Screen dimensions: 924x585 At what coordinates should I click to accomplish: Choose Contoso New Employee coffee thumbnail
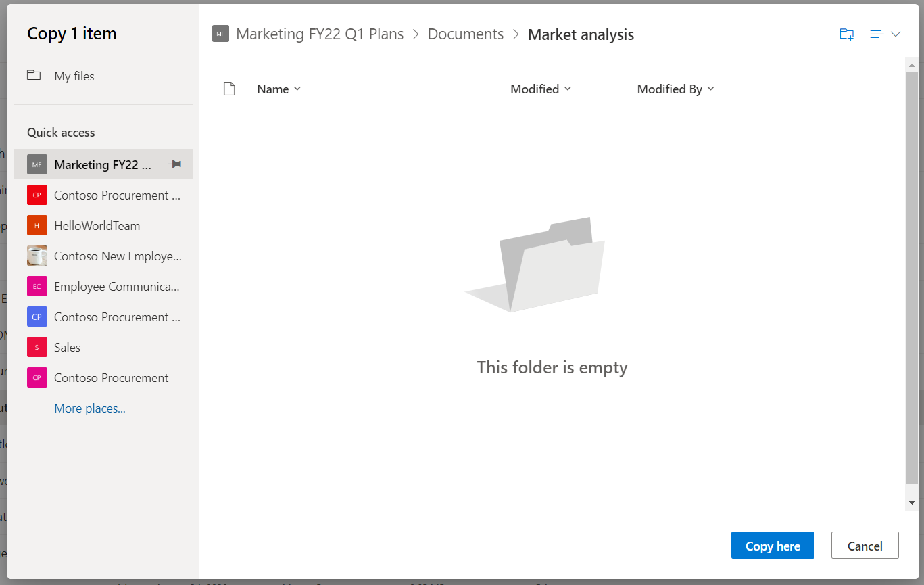pos(37,256)
